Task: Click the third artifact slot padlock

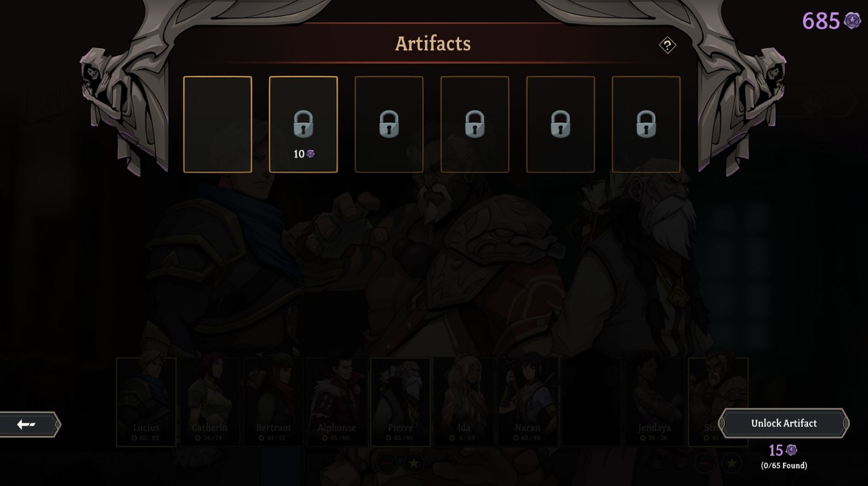Action: 389,124
